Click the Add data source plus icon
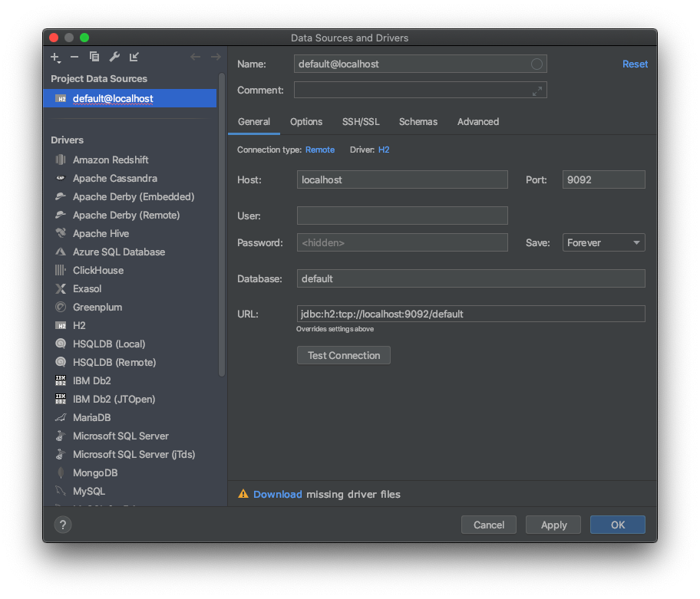This screenshot has height=599, width=700. pos(55,57)
